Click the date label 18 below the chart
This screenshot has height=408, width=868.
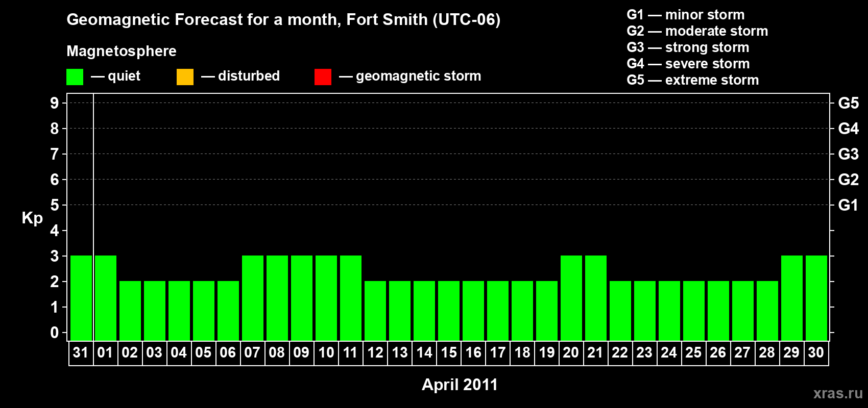[522, 353]
